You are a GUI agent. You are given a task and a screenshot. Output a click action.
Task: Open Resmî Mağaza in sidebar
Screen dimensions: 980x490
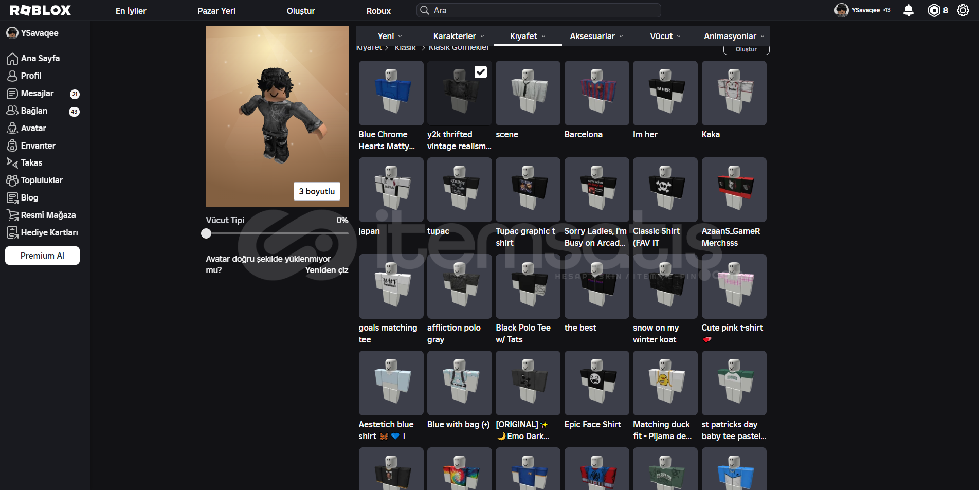click(41, 215)
